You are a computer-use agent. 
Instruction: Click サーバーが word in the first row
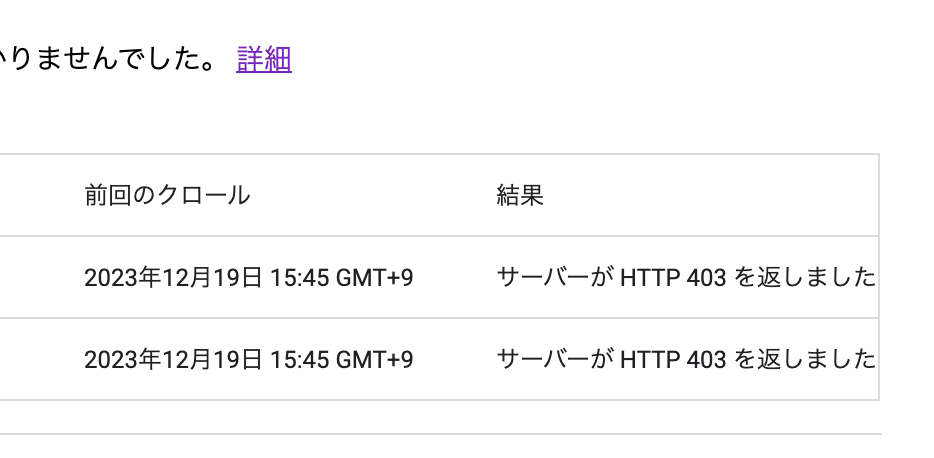coord(555,278)
